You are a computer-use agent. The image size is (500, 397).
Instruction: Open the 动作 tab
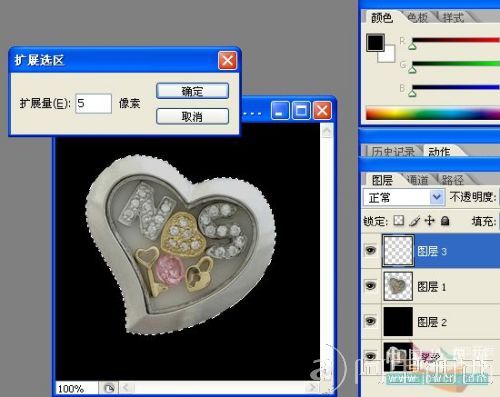click(x=439, y=152)
